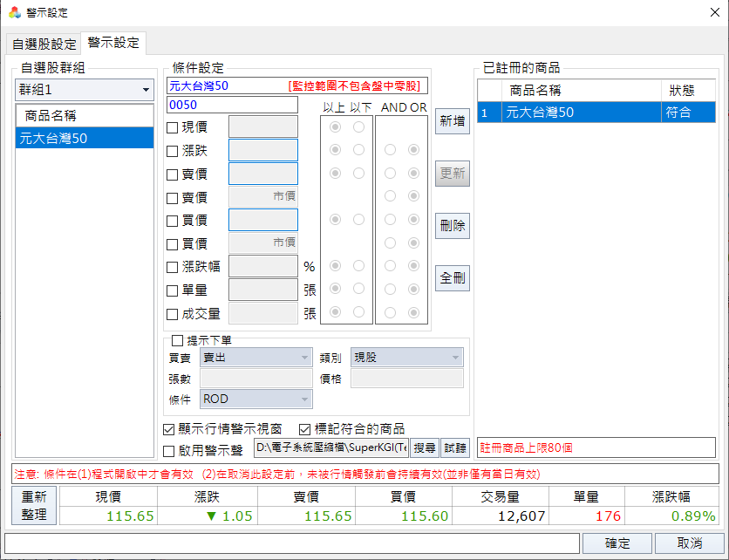
Task: Select 元大台灣50 in registered products list
Action: (x=582, y=112)
